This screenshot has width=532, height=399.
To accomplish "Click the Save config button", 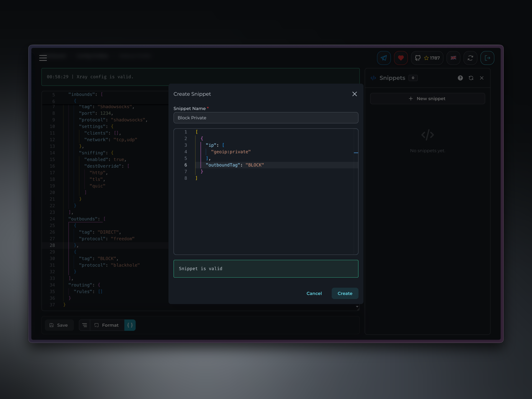I will pos(59,325).
